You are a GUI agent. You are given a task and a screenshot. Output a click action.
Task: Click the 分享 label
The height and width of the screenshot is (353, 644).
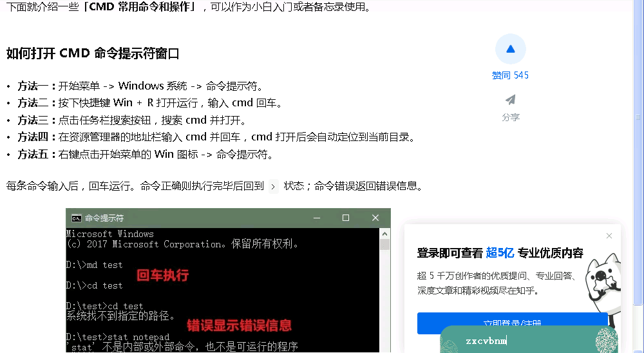[511, 117]
